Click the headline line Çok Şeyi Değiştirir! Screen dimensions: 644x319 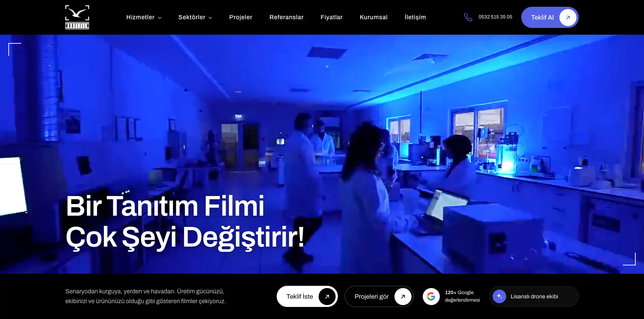click(x=185, y=238)
